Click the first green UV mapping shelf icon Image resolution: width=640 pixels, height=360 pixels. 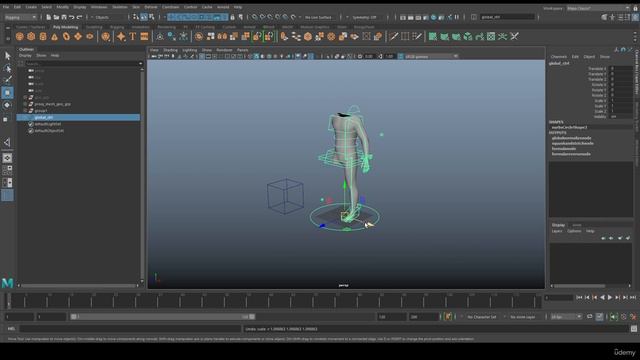[433, 37]
